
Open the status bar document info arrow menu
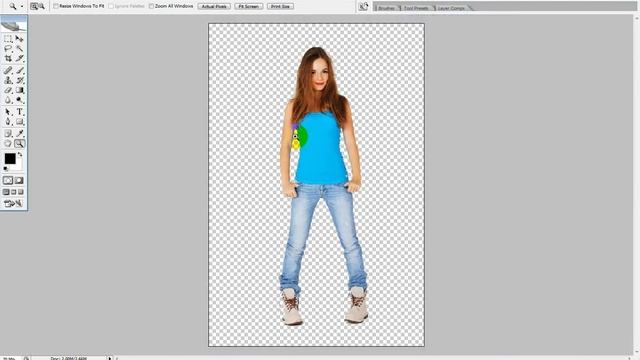click(x=110, y=358)
